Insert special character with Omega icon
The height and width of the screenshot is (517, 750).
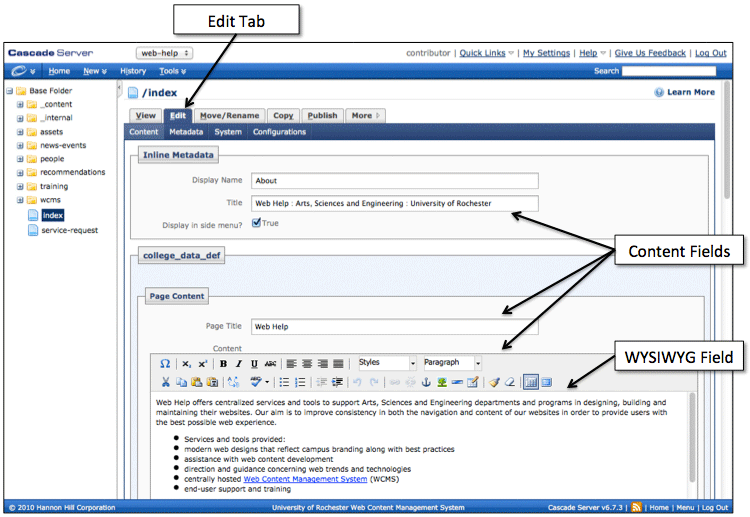[165, 363]
